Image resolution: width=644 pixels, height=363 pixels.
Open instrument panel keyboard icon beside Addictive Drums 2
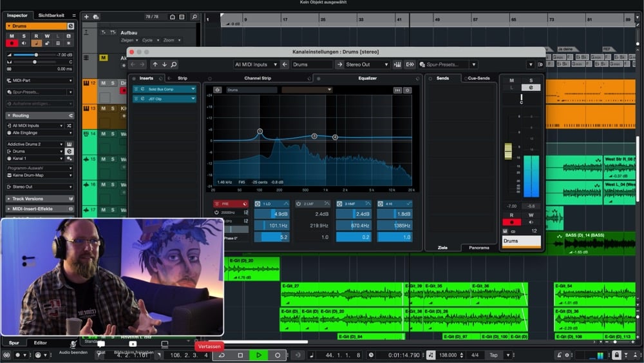(70, 144)
